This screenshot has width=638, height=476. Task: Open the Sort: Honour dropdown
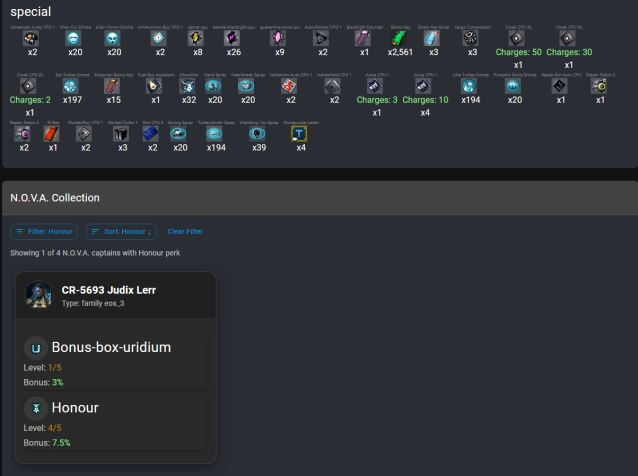click(121, 231)
